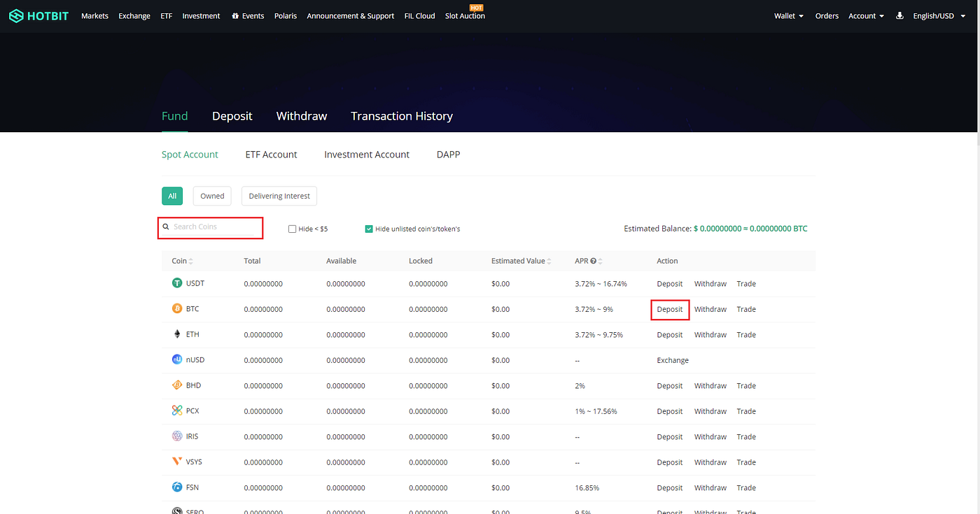Click Deposit for ETH
Screen dimensions: 980x514
[670, 335]
